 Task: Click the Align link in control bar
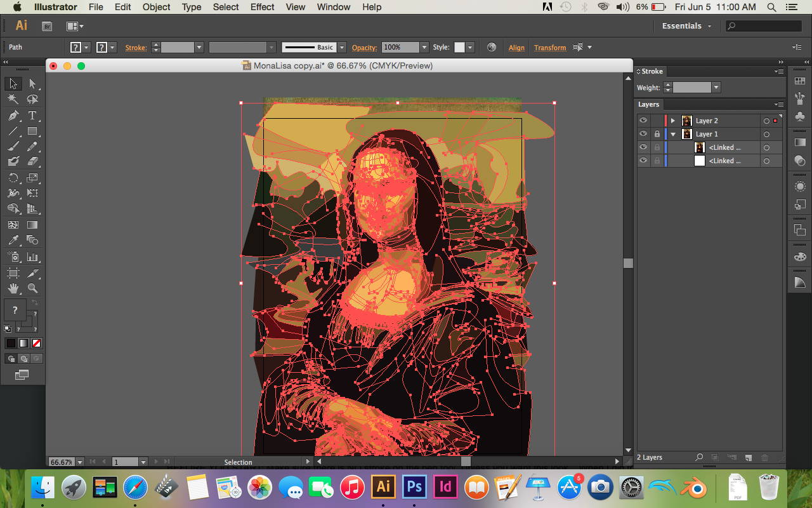pyautogui.click(x=516, y=48)
